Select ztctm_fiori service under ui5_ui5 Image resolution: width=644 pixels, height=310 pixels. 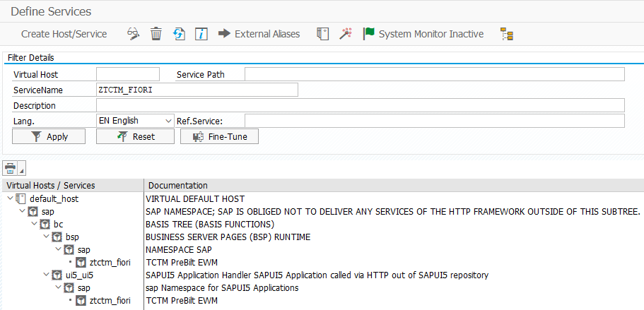point(111,301)
